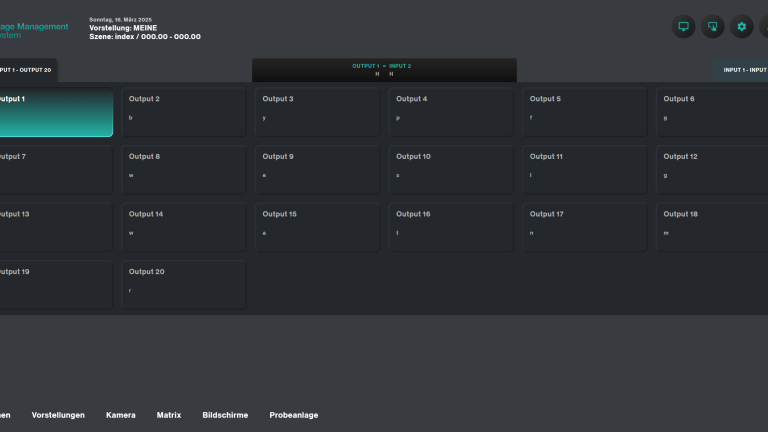The image size is (768, 432).
Task: Choose the Output 16 tile
Action: point(451,228)
